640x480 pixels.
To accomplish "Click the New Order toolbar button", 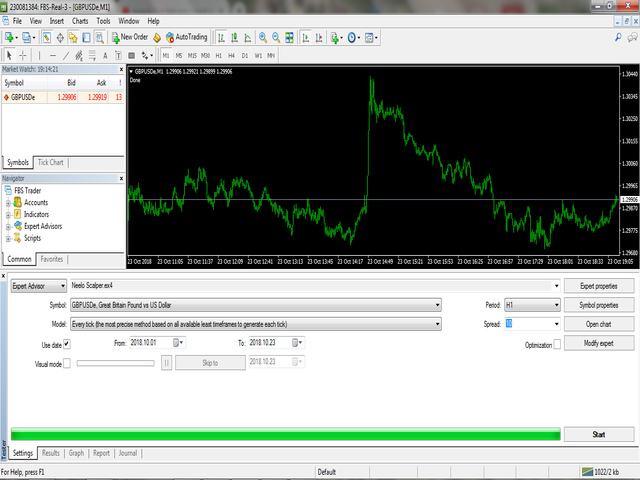I will point(130,37).
